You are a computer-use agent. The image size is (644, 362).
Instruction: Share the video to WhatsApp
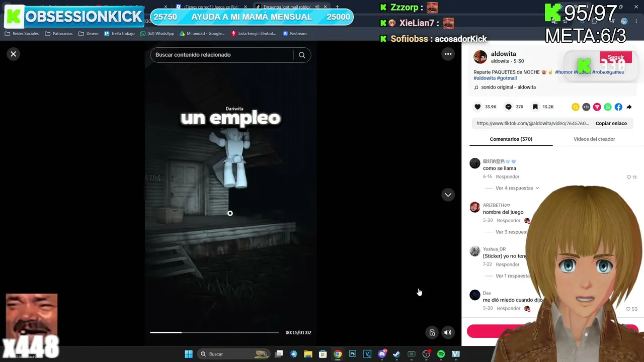point(608,107)
